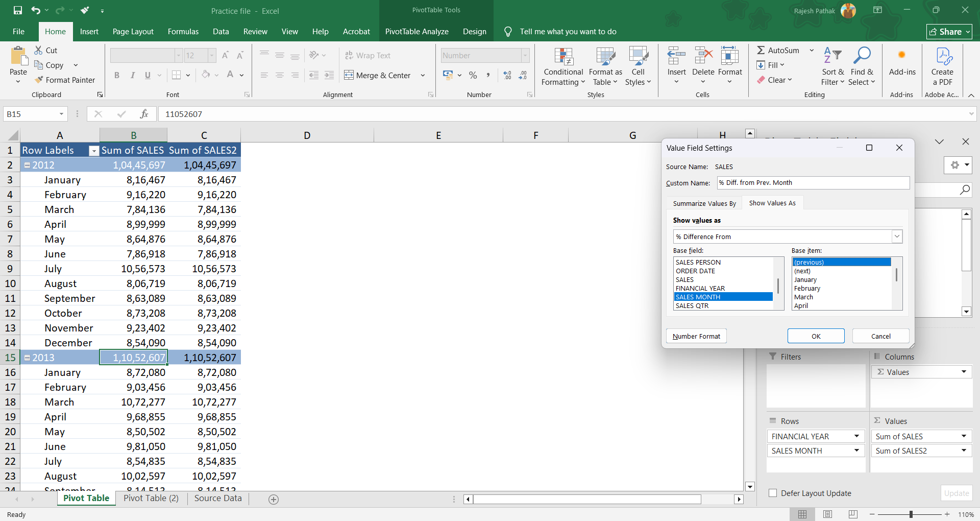Image resolution: width=980 pixels, height=521 pixels.
Task: Click the Save icon in title bar
Action: (18, 10)
